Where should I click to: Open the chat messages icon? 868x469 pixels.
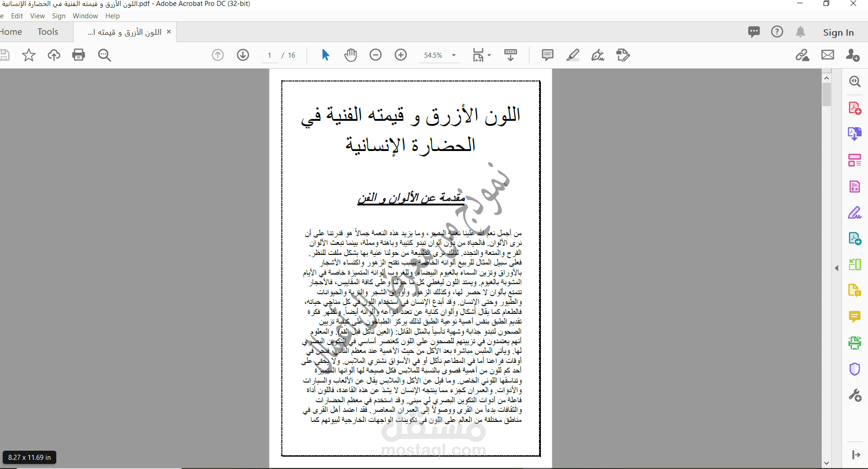pos(754,32)
